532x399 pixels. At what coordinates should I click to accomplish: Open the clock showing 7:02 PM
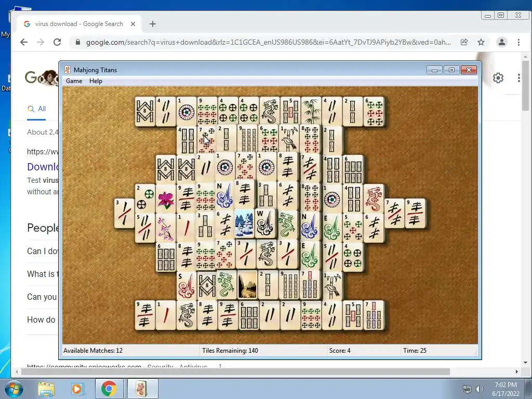pos(506,389)
